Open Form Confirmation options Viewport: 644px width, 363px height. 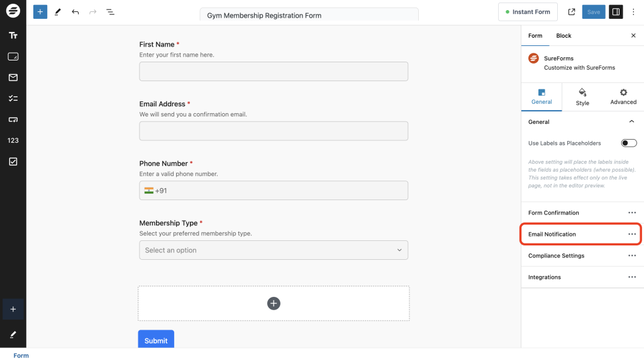(x=632, y=213)
